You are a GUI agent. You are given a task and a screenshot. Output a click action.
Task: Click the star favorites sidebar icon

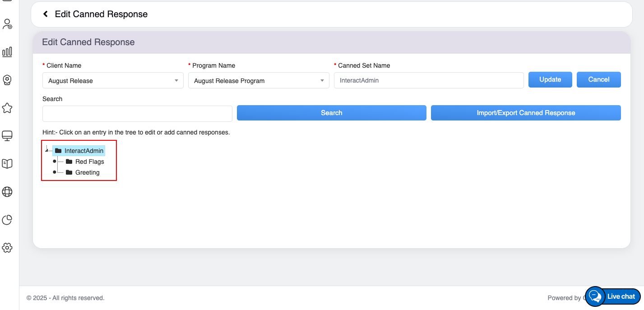click(7, 108)
